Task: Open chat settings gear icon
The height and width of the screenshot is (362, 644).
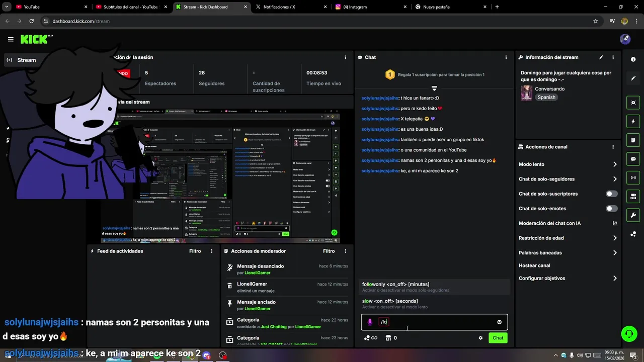Action: [480, 338]
